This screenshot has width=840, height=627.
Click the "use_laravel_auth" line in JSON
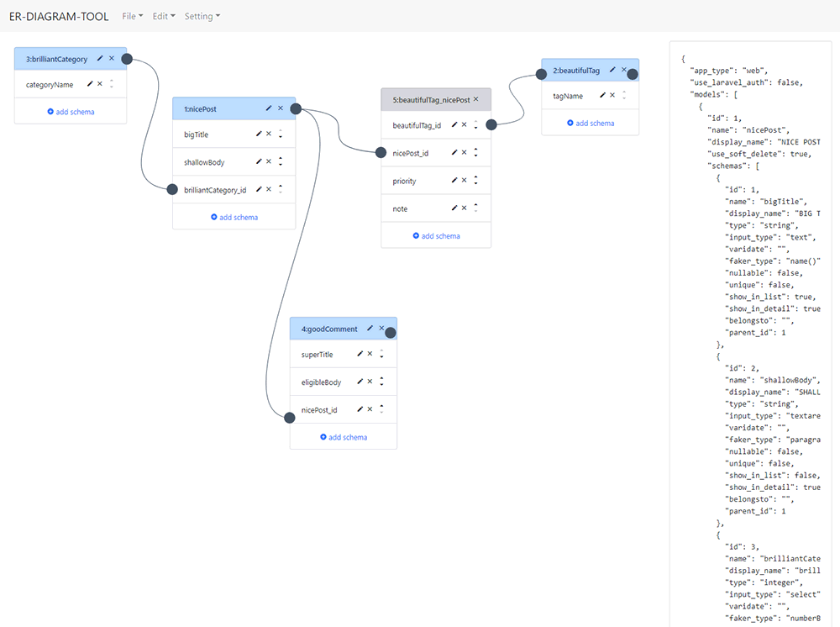click(746, 82)
